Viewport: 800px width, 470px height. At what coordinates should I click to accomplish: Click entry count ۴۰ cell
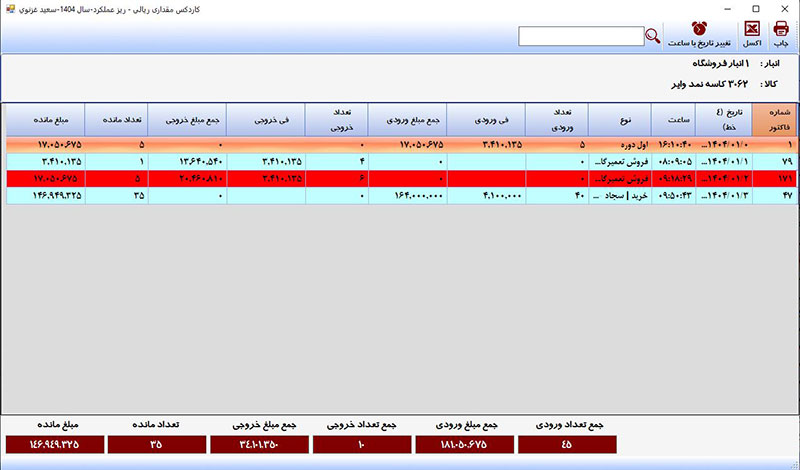tap(557, 195)
